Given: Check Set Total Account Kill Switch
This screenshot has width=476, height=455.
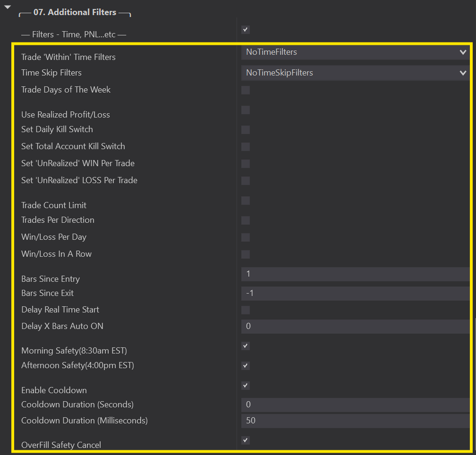Looking at the screenshot, I should (x=246, y=147).
